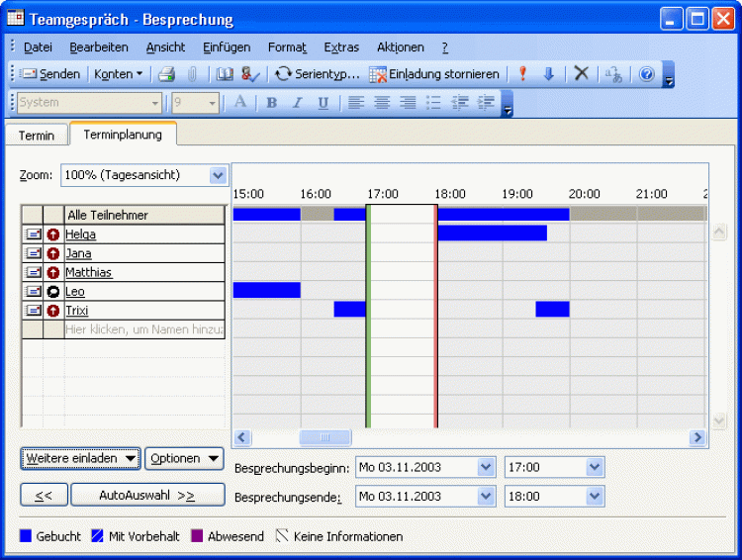Click the horizontal scrollbar thumb in schedule

[325, 437]
